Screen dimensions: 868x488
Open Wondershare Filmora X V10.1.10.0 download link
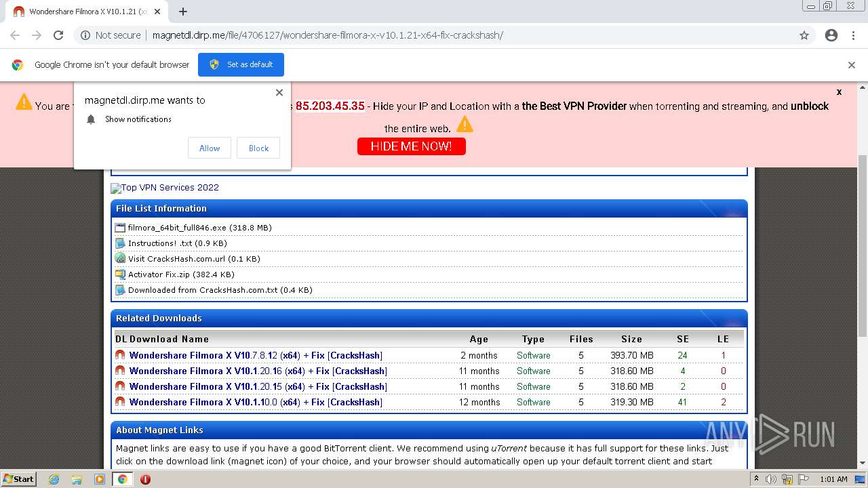coord(256,402)
